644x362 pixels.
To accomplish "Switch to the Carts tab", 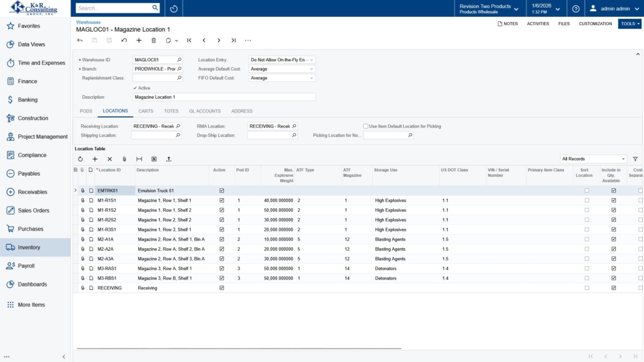I will 146,111.
